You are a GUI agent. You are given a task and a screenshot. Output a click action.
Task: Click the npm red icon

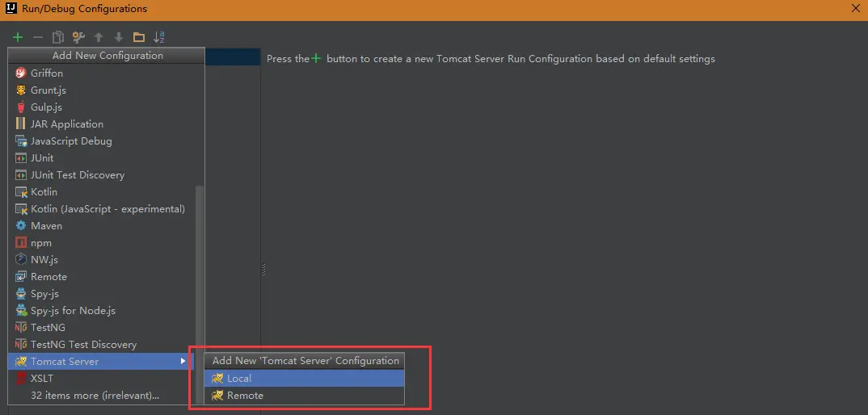click(x=21, y=243)
